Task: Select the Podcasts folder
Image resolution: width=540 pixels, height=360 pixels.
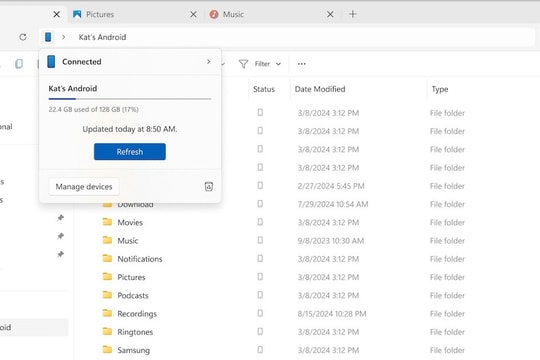Action: (x=133, y=296)
